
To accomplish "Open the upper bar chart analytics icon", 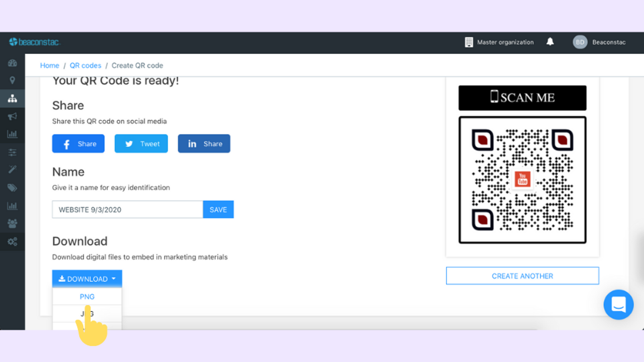I will tap(12, 134).
